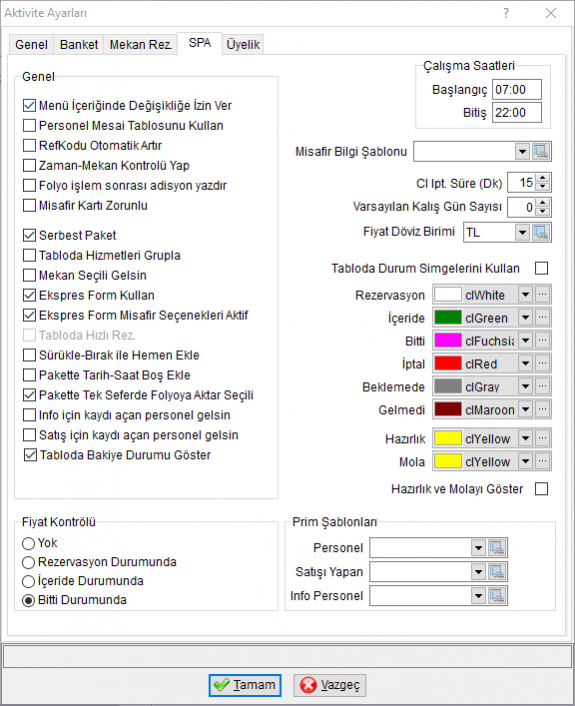Viewport: 575px width, 706px height.
Task: Open custom color dialog for İptal color
Action: click(x=543, y=363)
